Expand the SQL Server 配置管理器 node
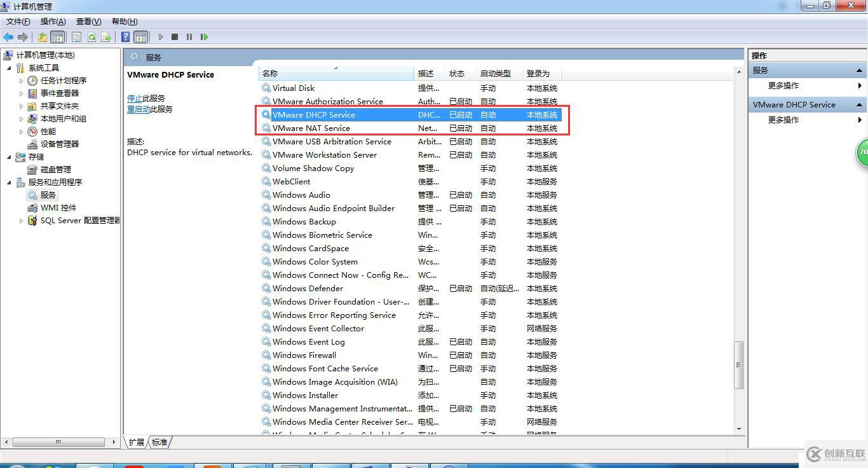Image resolution: width=868 pixels, height=468 pixels. pos(21,221)
